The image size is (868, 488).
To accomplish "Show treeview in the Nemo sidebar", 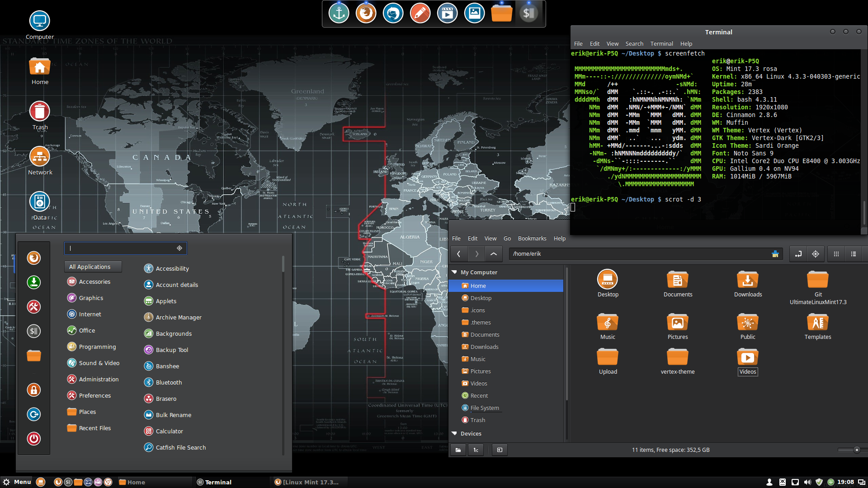I will click(476, 450).
